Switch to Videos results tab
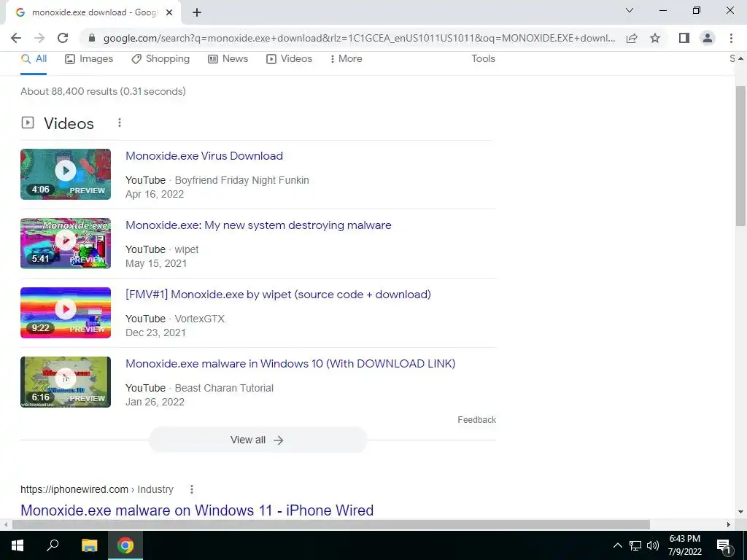The width and height of the screenshot is (747, 560). tap(289, 58)
